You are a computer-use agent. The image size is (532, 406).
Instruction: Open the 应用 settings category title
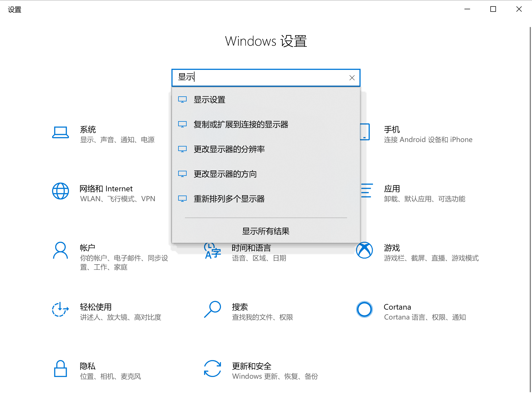click(392, 189)
